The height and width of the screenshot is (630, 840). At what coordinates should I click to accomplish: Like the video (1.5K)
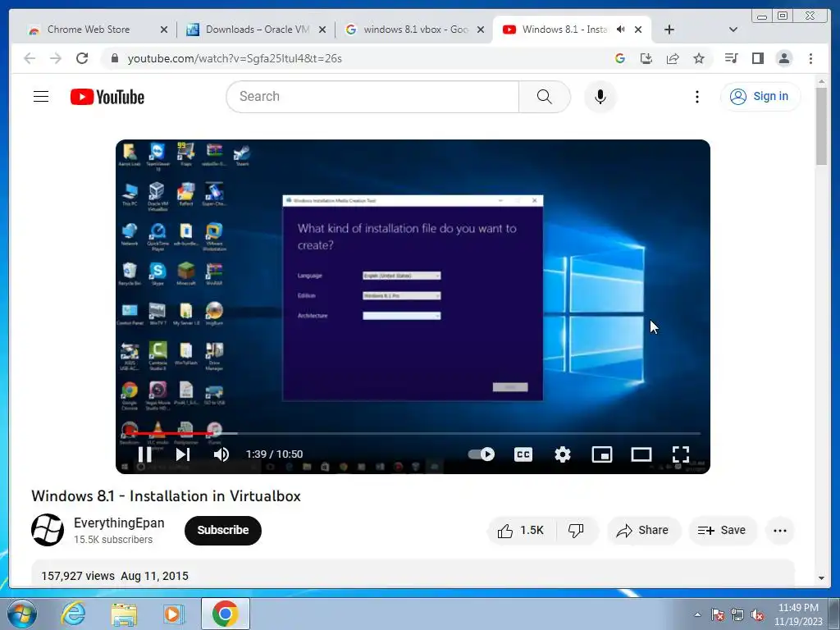coord(521,531)
